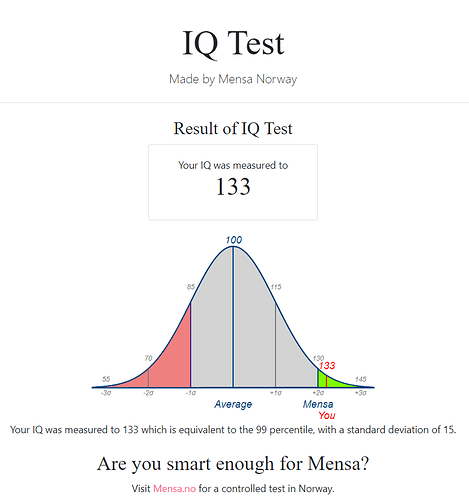Image resolution: width=469 pixels, height=500 pixels.
Task: Click the -3σ axis tick label
Action: click(106, 393)
